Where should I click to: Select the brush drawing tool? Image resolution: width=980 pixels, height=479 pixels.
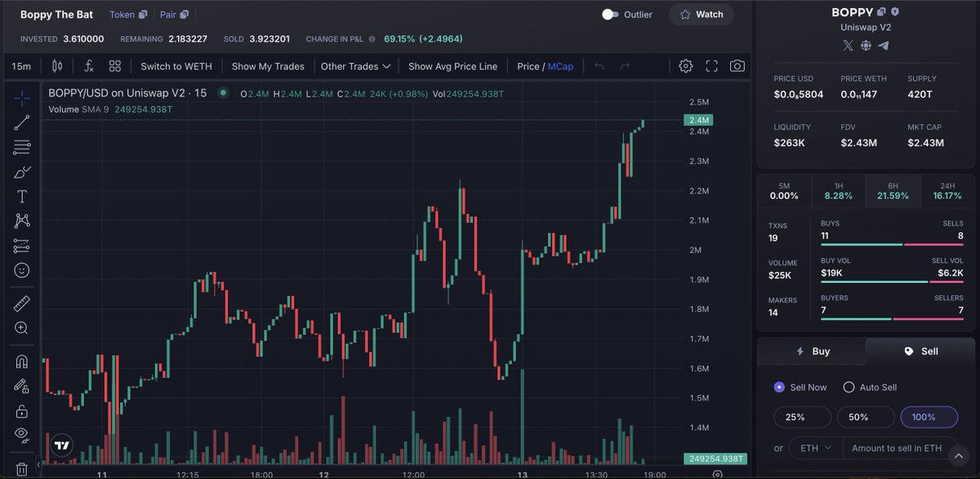[x=22, y=172]
